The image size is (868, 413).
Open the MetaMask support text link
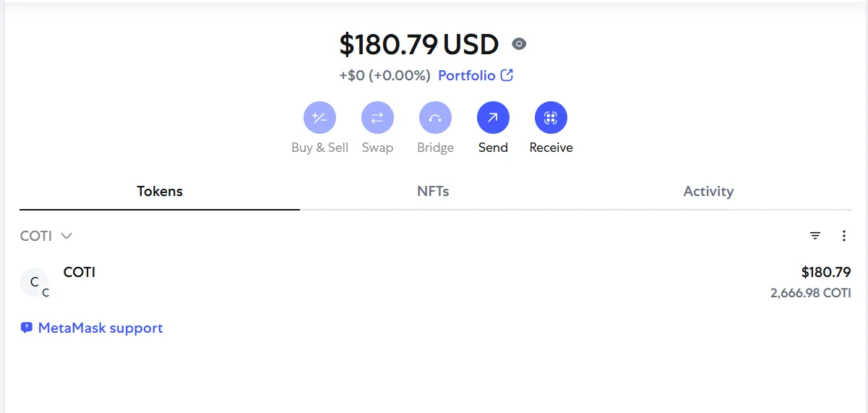pyautogui.click(x=100, y=328)
